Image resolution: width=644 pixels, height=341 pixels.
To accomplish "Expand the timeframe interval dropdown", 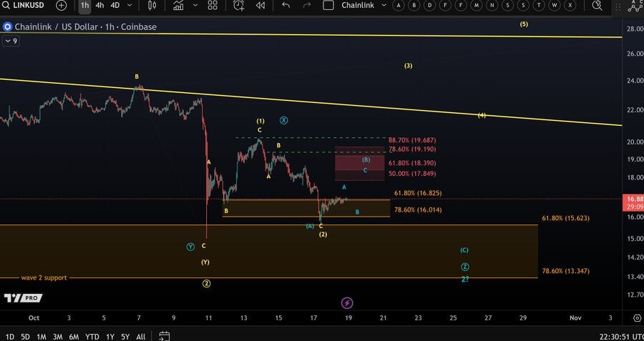I will pyautogui.click(x=130, y=6).
